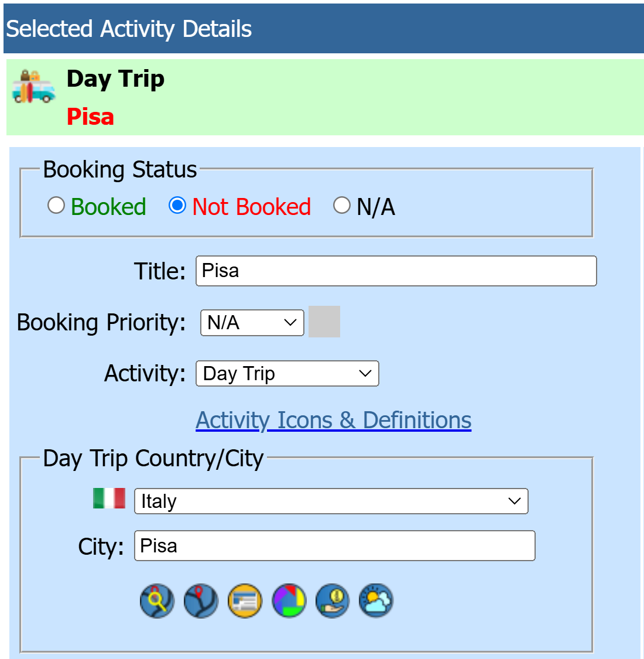Open the colorful photos pinwheel icon
This screenshot has width=644, height=659.
(289, 601)
